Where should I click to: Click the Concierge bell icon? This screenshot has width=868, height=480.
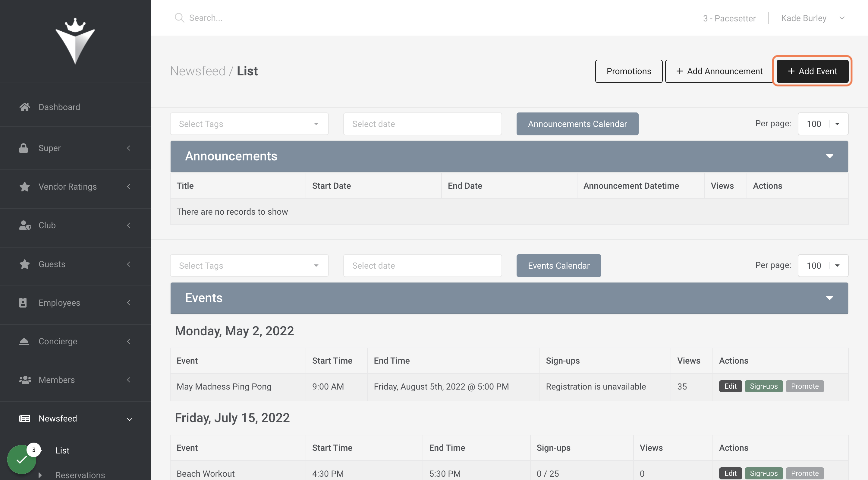point(24,341)
